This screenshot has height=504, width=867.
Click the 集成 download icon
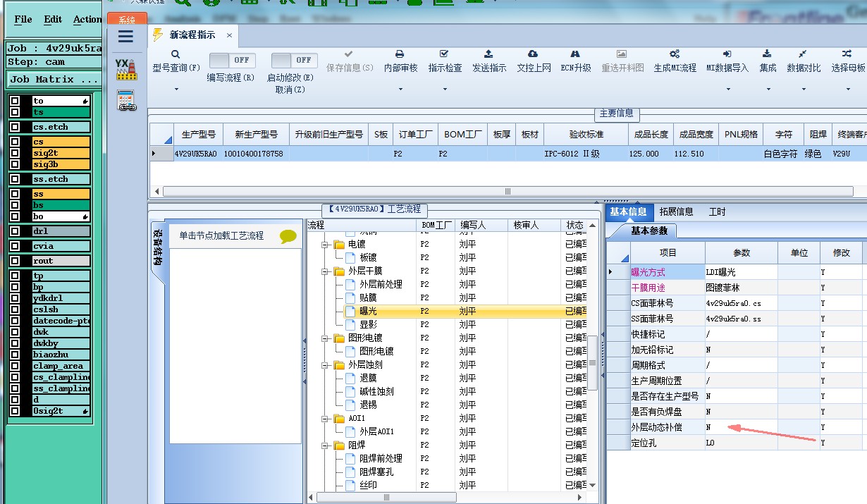coord(767,54)
